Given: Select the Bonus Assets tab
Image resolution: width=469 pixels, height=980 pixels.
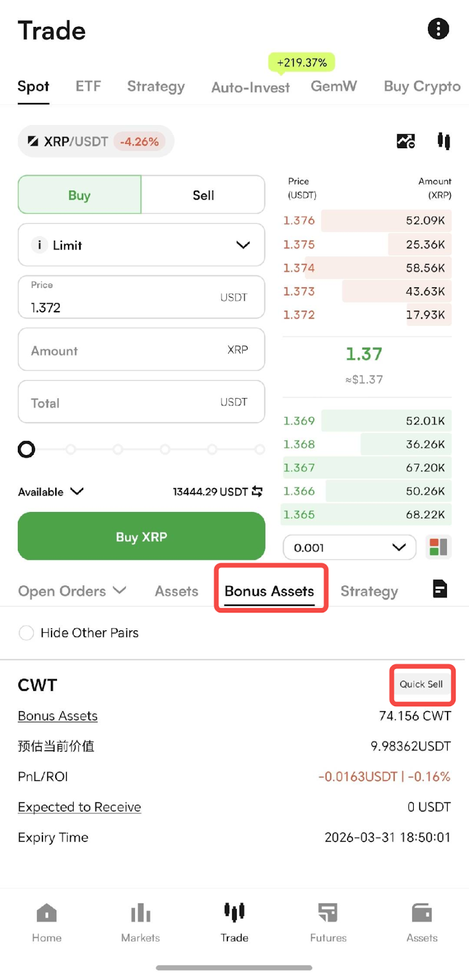Looking at the screenshot, I should tap(269, 591).
